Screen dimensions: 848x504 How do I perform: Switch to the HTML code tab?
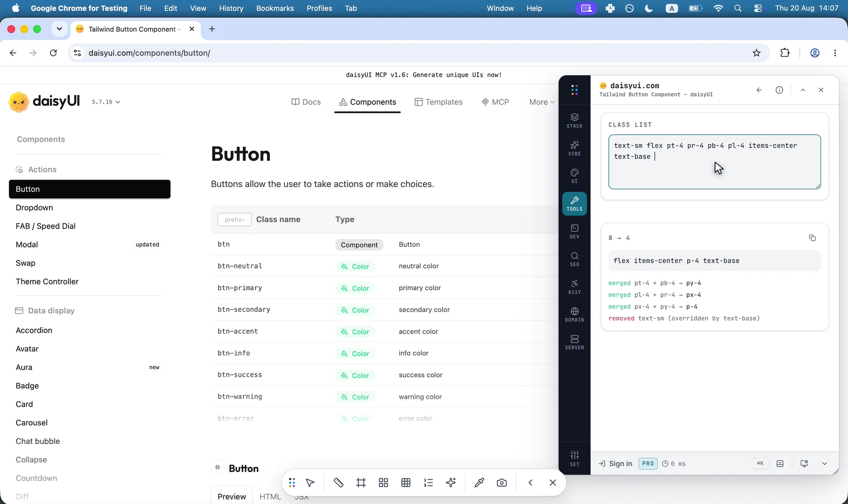(270, 496)
